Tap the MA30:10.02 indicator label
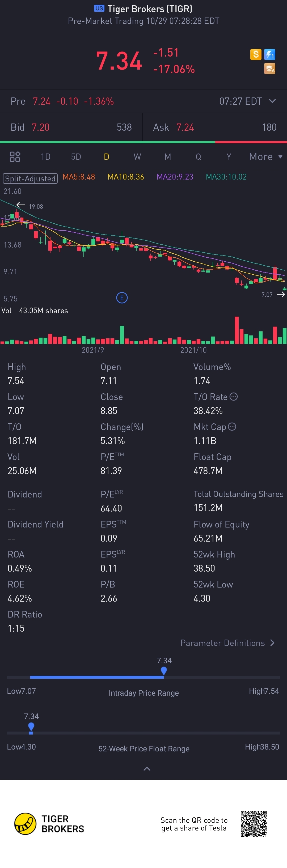Image resolution: width=287 pixels, height=868 pixels. coord(226,177)
